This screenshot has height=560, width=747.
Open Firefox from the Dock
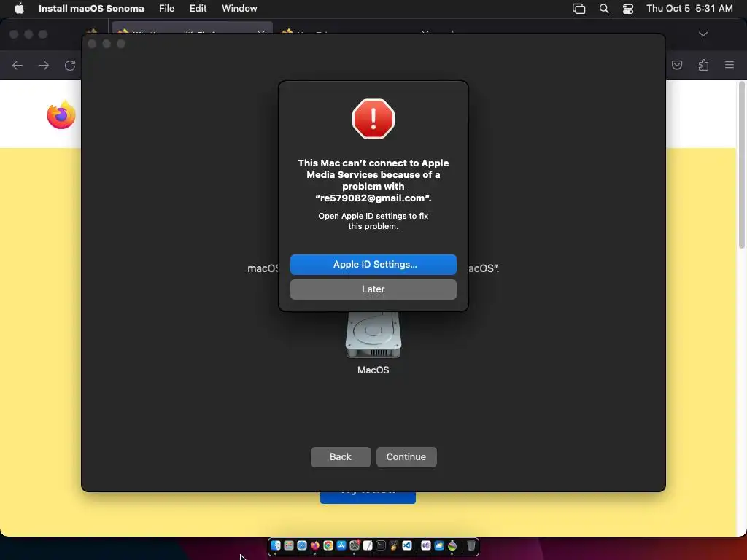tap(315, 545)
